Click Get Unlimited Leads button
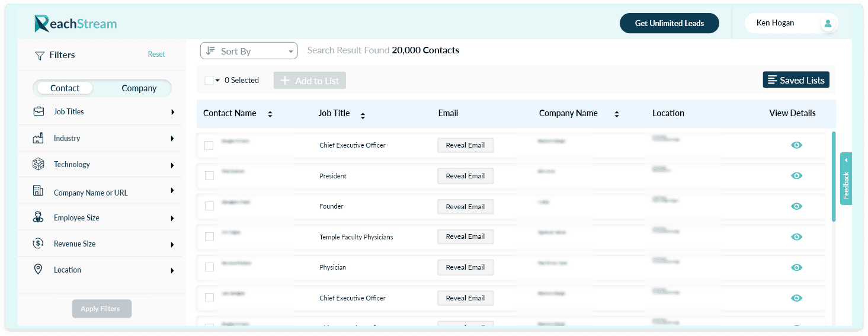 click(x=670, y=23)
